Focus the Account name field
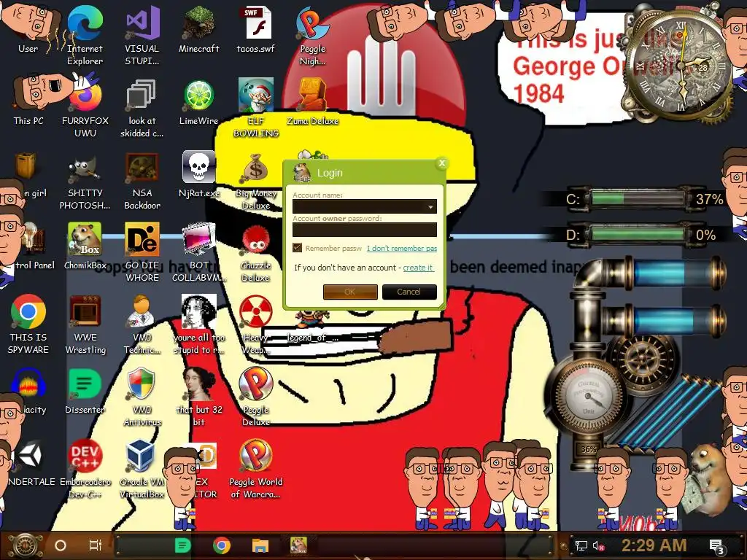 [x=365, y=206]
